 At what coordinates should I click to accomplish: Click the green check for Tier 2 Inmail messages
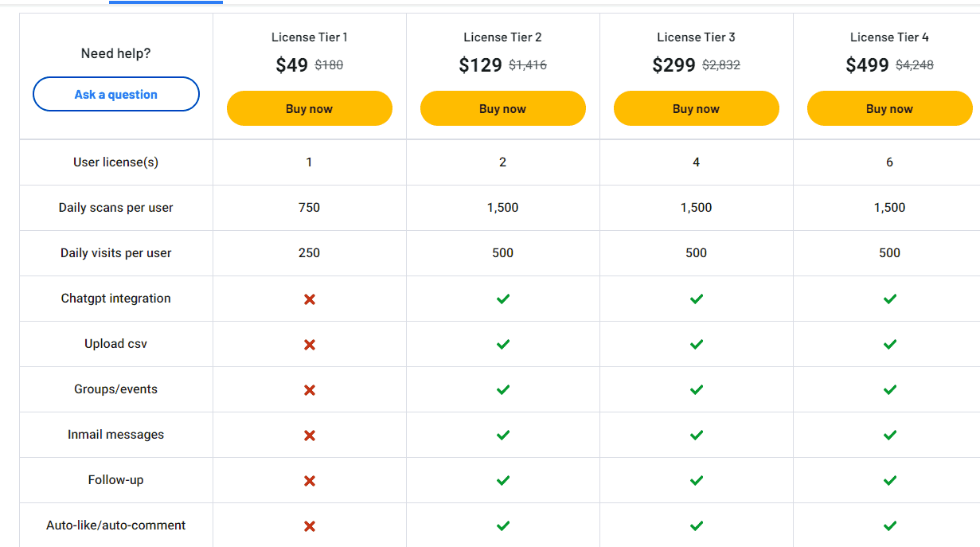point(502,435)
